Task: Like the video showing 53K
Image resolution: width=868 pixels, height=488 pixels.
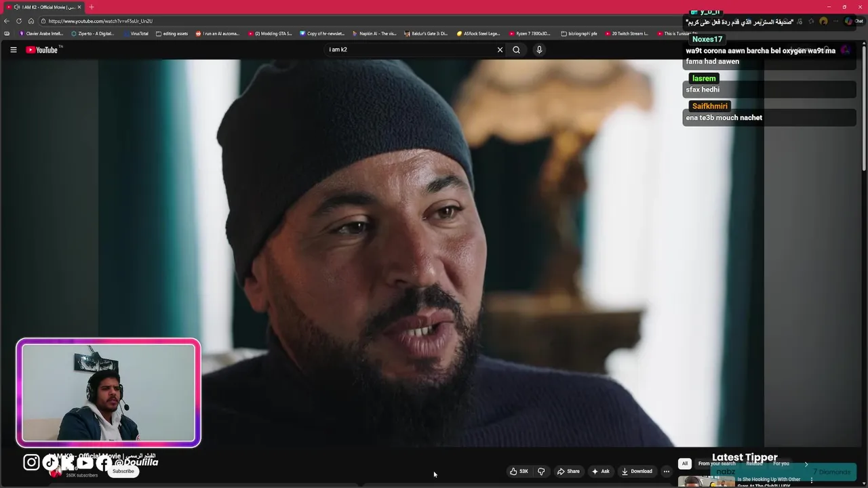Action: [x=519, y=471]
